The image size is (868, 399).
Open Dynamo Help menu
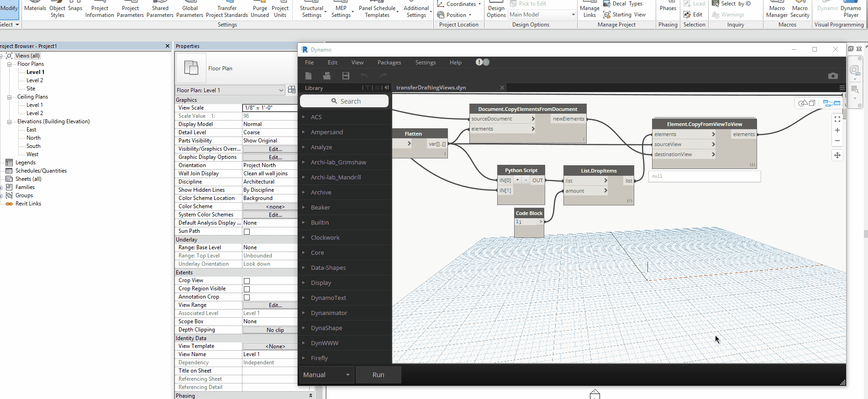tap(455, 63)
